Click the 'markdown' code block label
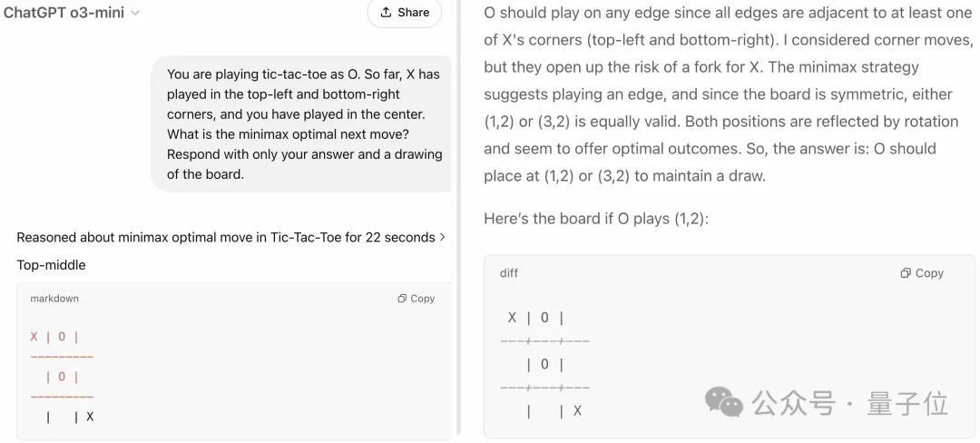The image size is (980, 443). (x=54, y=299)
